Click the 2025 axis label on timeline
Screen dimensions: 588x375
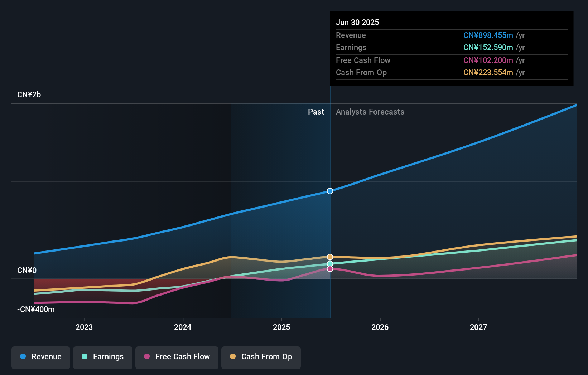[282, 327]
